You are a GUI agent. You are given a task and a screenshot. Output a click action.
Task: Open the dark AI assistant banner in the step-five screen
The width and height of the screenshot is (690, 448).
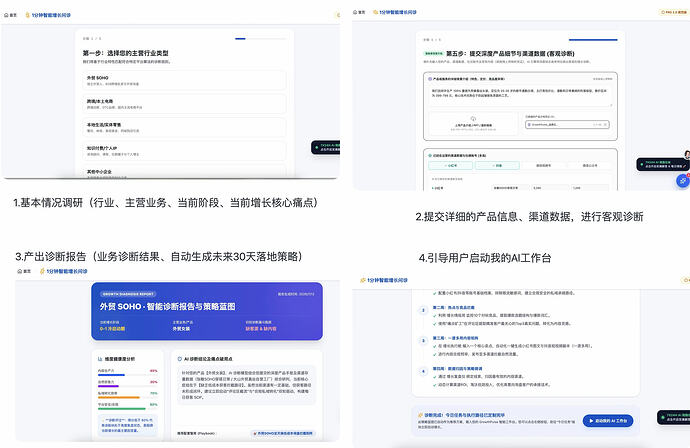point(662,165)
